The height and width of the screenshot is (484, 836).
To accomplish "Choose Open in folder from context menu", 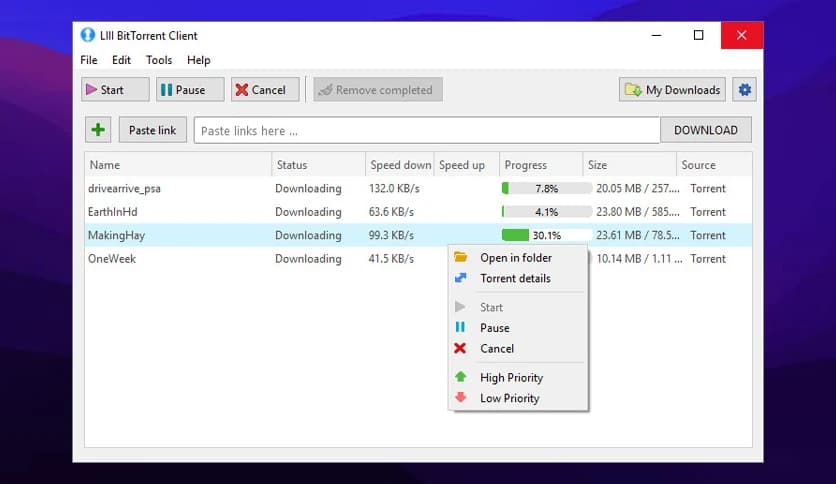I will (x=518, y=258).
